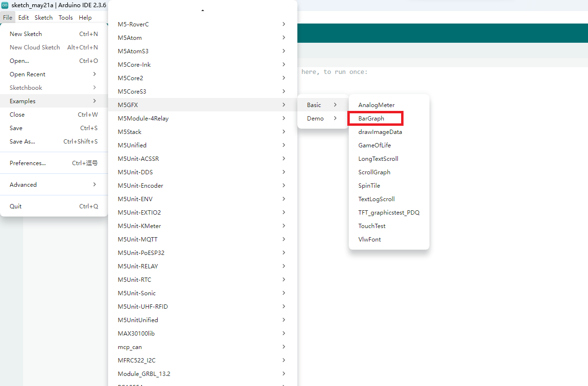Open the TouchTest example

[x=389, y=226]
